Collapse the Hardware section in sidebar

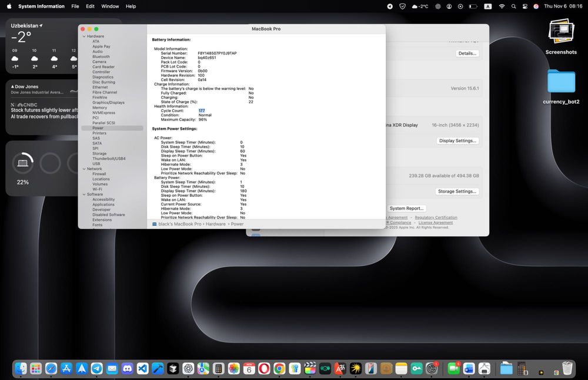pos(84,36)
